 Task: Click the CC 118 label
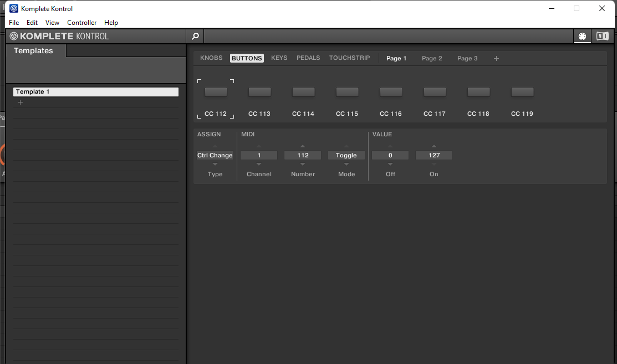click(x=478, y=114)
